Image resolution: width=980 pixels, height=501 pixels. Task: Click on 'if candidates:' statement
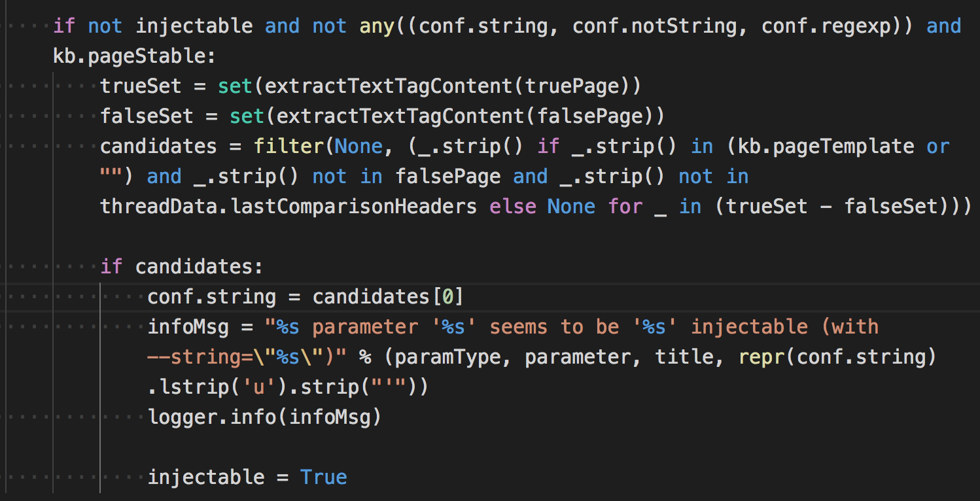(182, 267)
